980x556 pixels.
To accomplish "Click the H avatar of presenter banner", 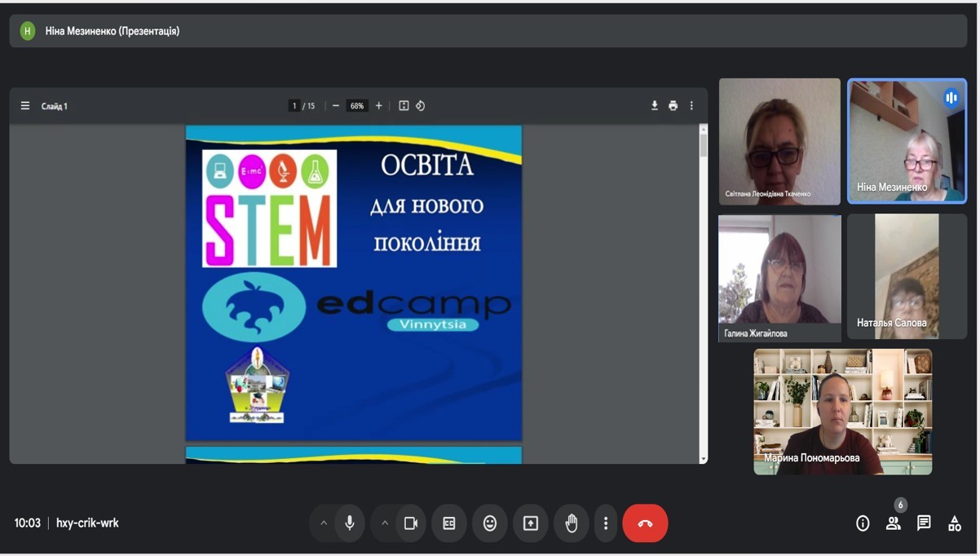I will pos(28,31).
